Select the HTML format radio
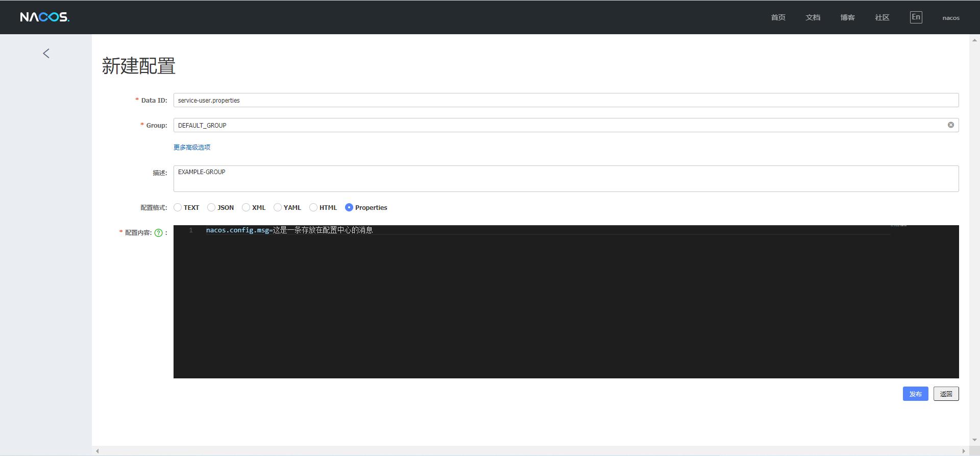Screen dimensions: 980x456 click(x=313, y=207)
